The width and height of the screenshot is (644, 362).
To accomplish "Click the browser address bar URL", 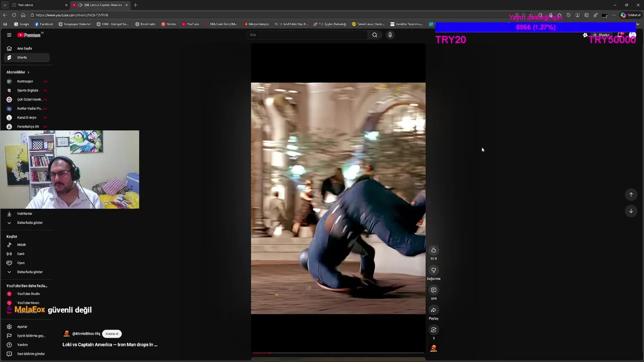I will [72, 15].
